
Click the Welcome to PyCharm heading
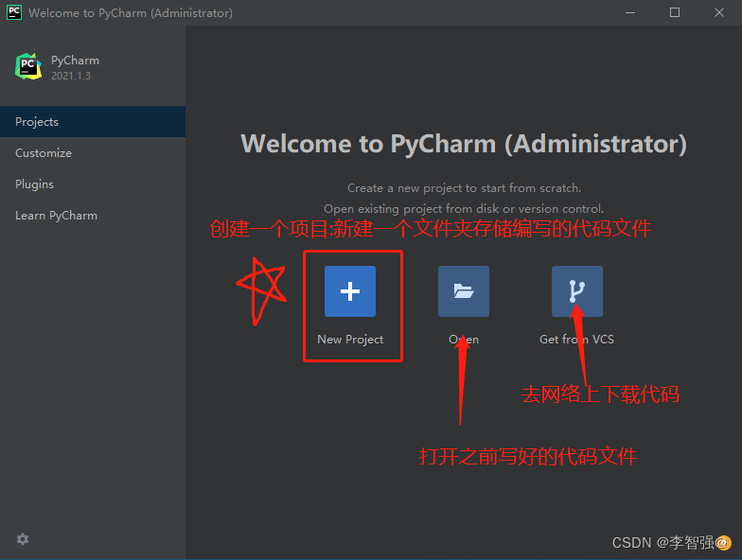coord(464,144)
